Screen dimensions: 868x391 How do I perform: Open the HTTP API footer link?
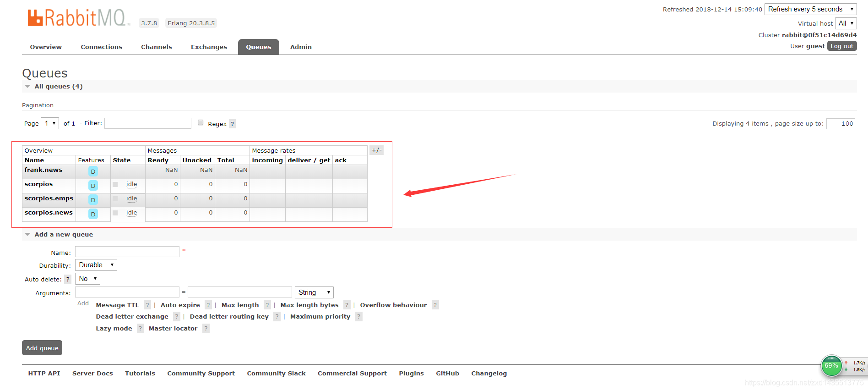pyautogui.click(x=44, y=373)
